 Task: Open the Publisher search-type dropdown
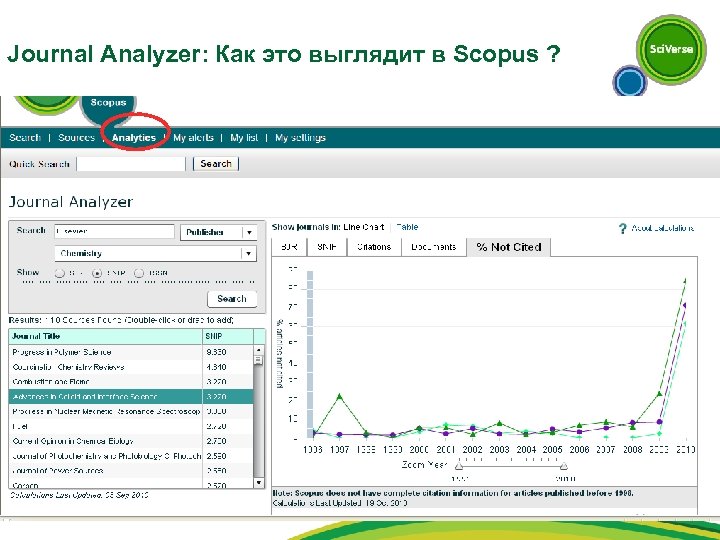pyautogui.click(x=219, y=232)
